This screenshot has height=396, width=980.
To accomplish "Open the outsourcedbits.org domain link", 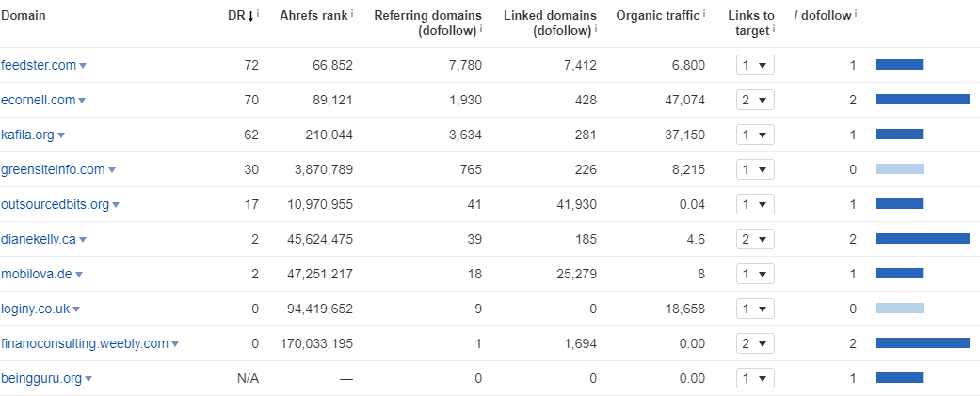I will click(55, 204).
